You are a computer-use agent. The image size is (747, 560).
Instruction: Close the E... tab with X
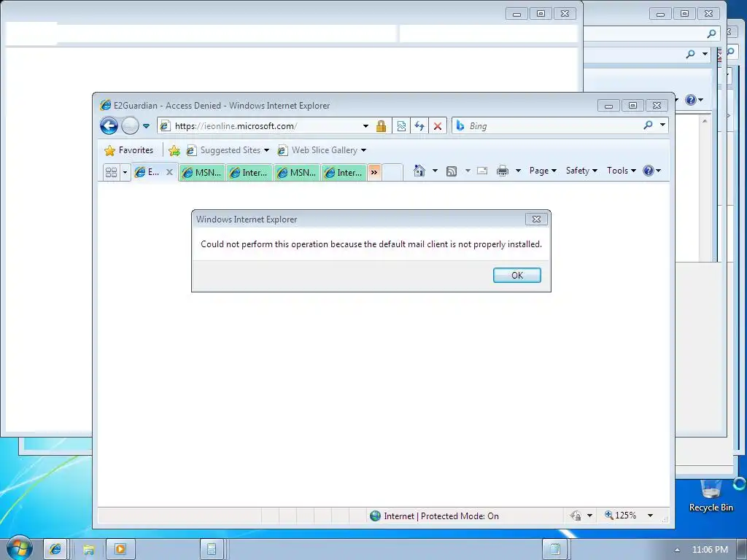169,172
